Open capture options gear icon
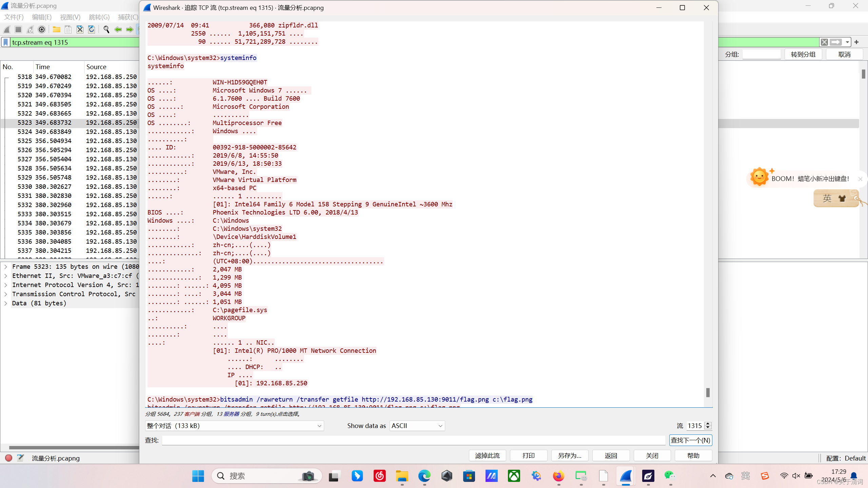Screen dimensions: 868x488 42,30
